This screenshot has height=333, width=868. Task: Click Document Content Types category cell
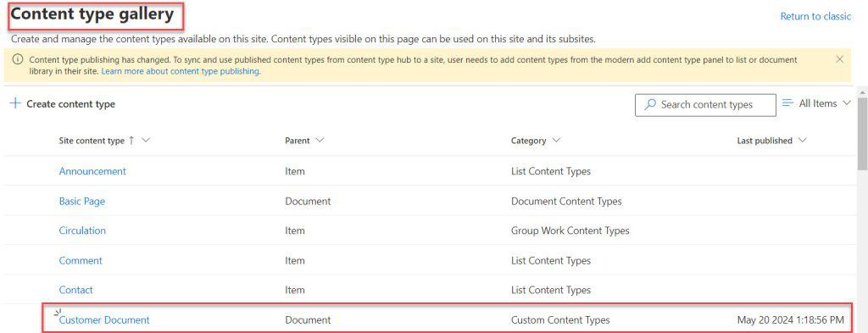coord(566,202)
